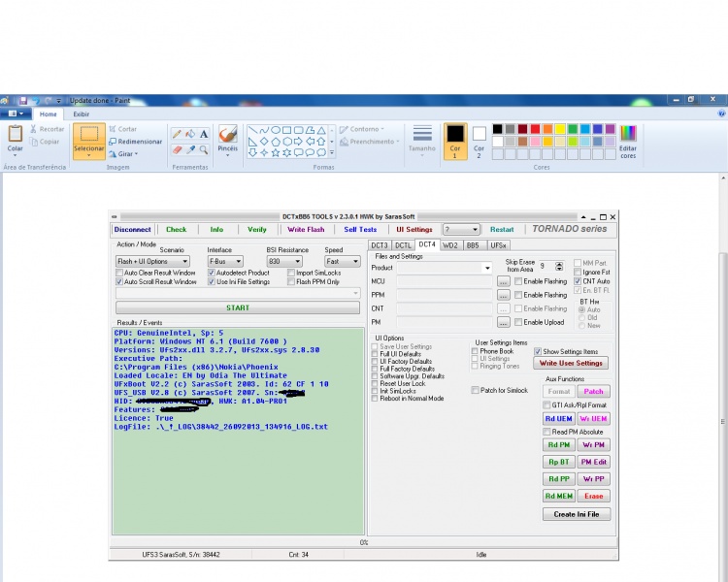Click the Redimensionar resize icon
Viewport: 728px width, 582px height.
click(113, 142)
